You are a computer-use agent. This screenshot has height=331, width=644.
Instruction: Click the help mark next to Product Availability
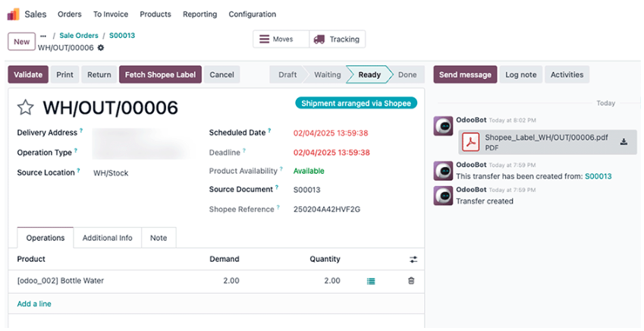coord(281,169)
